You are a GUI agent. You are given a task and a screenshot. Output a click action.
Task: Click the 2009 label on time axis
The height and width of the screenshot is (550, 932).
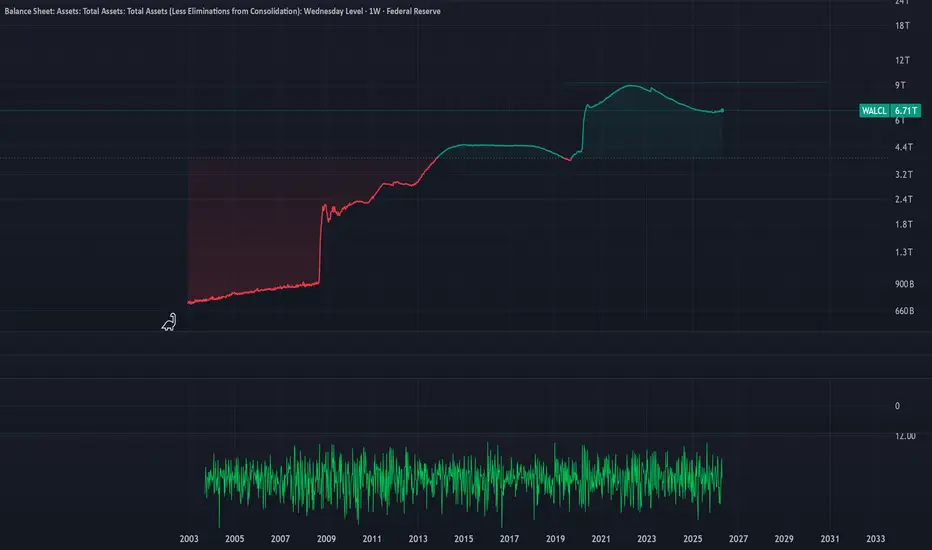pyautogui.click(x=326, y=539)
